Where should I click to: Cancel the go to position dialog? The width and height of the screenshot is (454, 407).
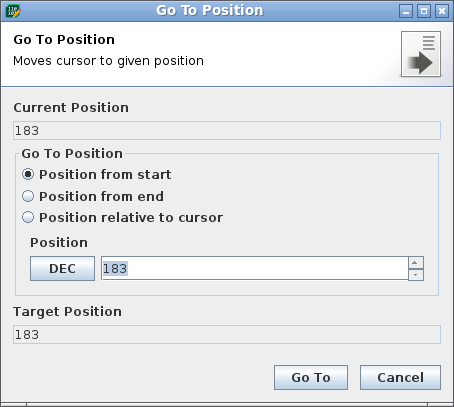[x=400, y=377]
